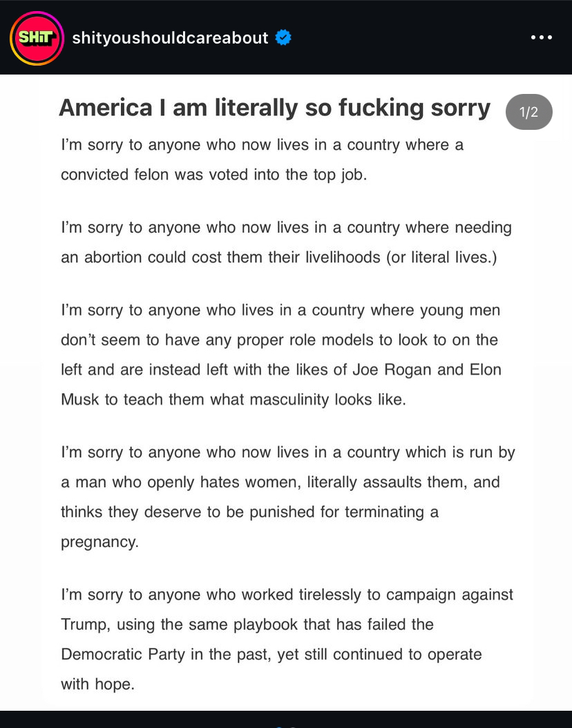Click the paragraph about needing an abortion

(x=286, y=242)
